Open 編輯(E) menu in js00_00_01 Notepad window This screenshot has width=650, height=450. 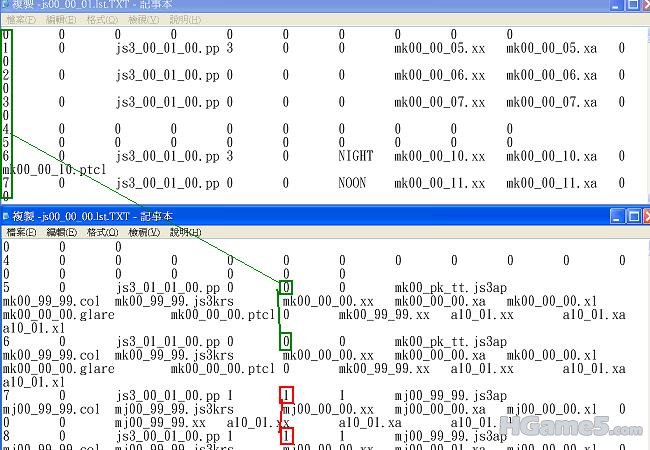[x=62, y=20]
